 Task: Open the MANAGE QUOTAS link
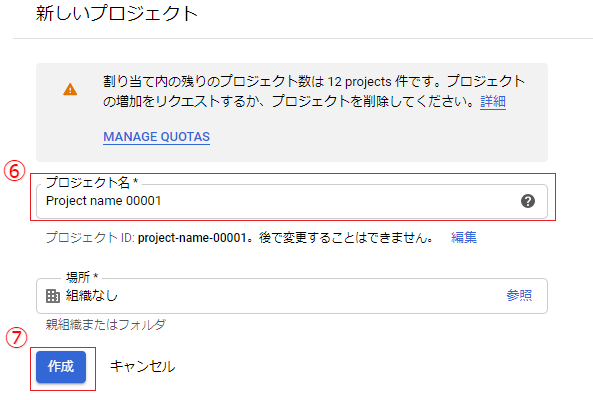pyautogui.click(x=157, y=136)
